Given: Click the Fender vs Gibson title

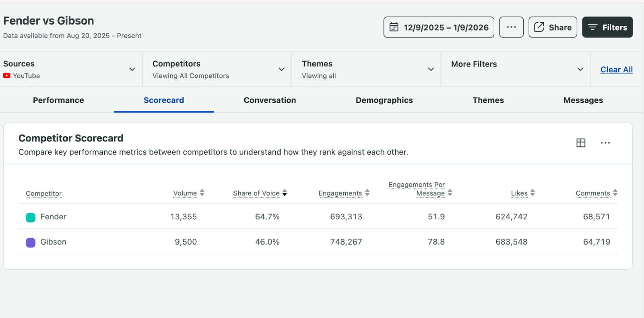Looking at the screenshot, I should pyautogui.click(x=49, y=21).
